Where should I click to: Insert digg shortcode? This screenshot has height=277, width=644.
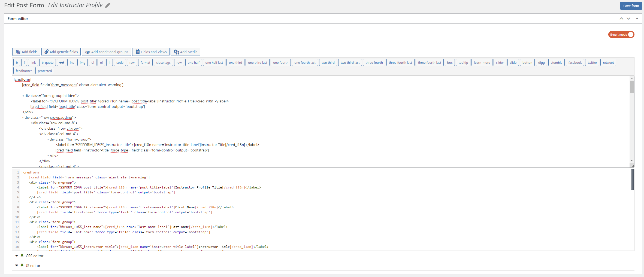[542, 63]
